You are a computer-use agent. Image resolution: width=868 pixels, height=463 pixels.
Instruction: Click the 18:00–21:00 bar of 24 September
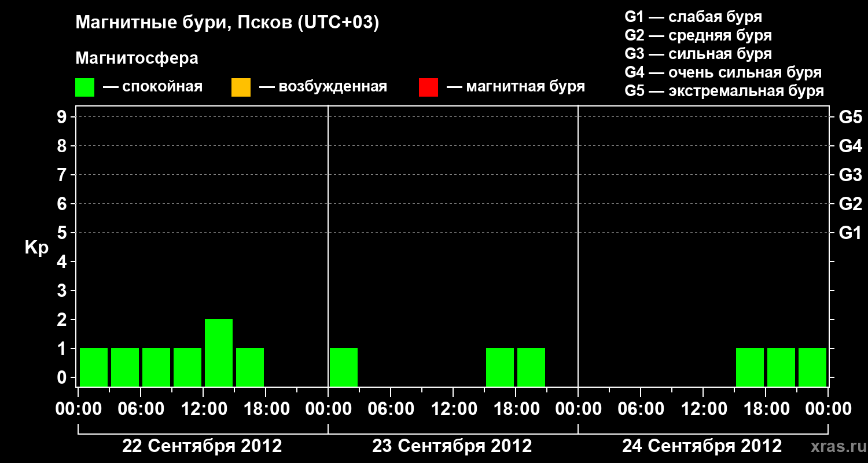pyautogui.click(x=781, y=367)
